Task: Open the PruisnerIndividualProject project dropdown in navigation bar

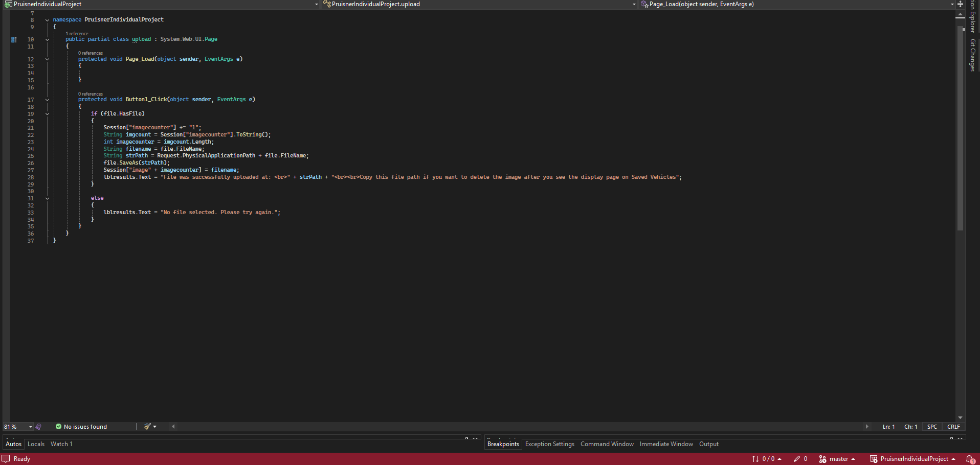Action: [x=160, y=4]
